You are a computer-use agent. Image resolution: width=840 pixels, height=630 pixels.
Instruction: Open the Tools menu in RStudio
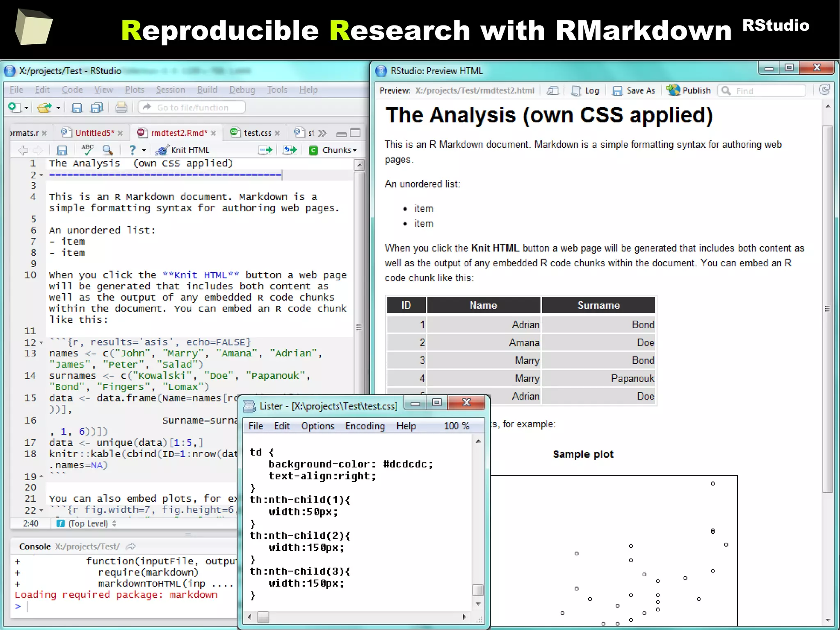pyautogui.click(x=277, y=89)
